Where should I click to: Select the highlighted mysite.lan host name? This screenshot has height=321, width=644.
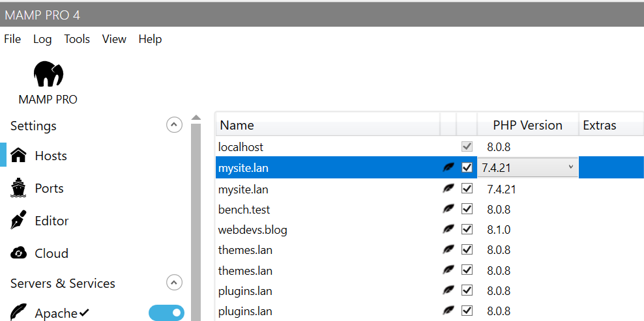(243, 168)
